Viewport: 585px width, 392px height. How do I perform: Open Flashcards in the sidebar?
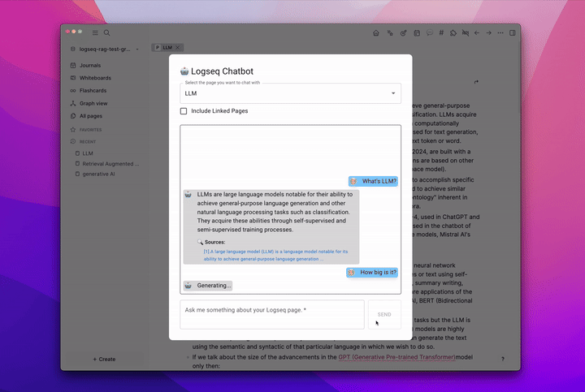[x=93, y=91]
